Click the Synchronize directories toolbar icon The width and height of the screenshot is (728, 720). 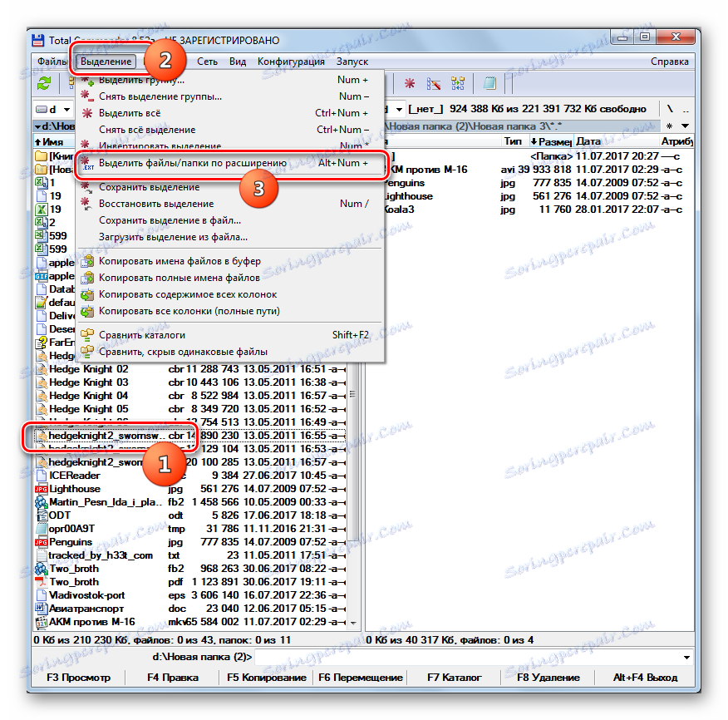click(458, 84)
